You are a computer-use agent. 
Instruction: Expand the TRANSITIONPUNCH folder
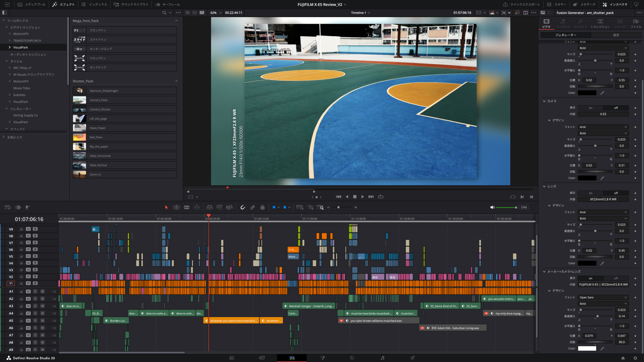pyautogui.click(x=10, y=41)
